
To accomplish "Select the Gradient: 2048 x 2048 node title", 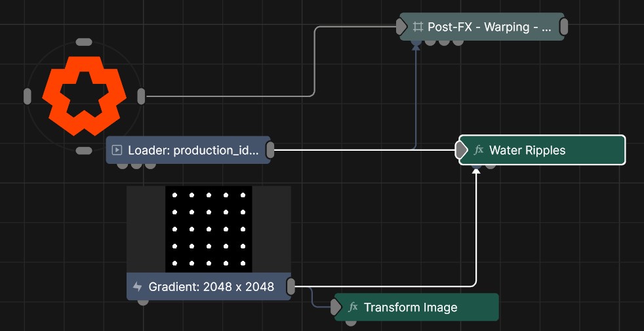I will pos(211,286).
